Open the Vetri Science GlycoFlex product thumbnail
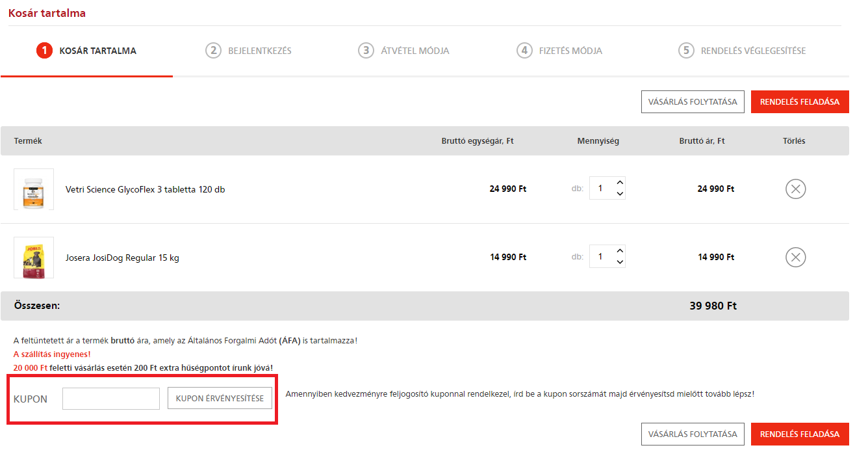 34,189
